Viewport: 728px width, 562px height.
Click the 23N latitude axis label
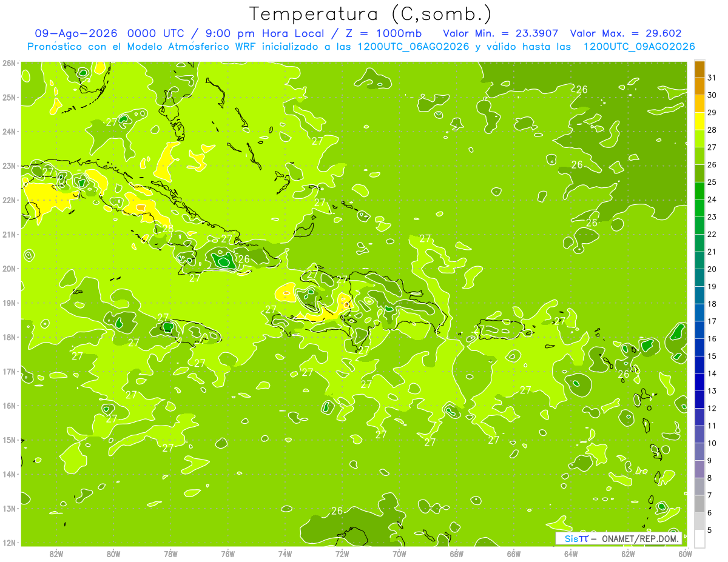(x=8, y=166)
